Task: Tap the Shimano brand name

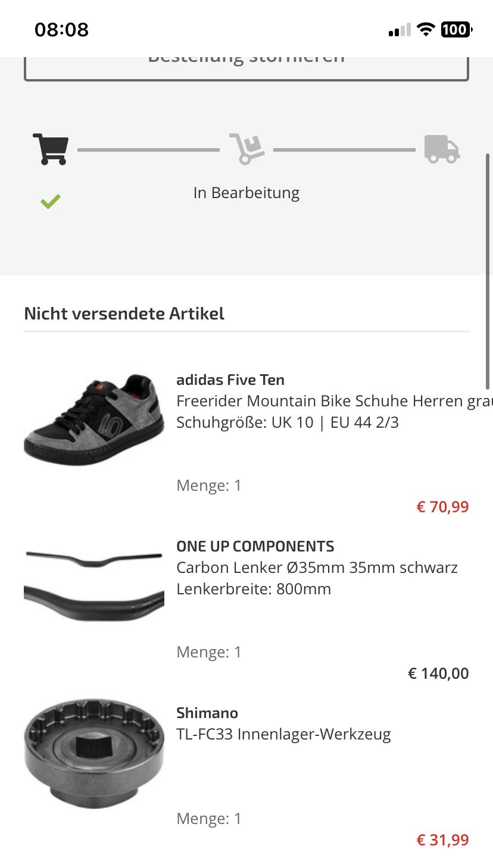Action: 207,713
